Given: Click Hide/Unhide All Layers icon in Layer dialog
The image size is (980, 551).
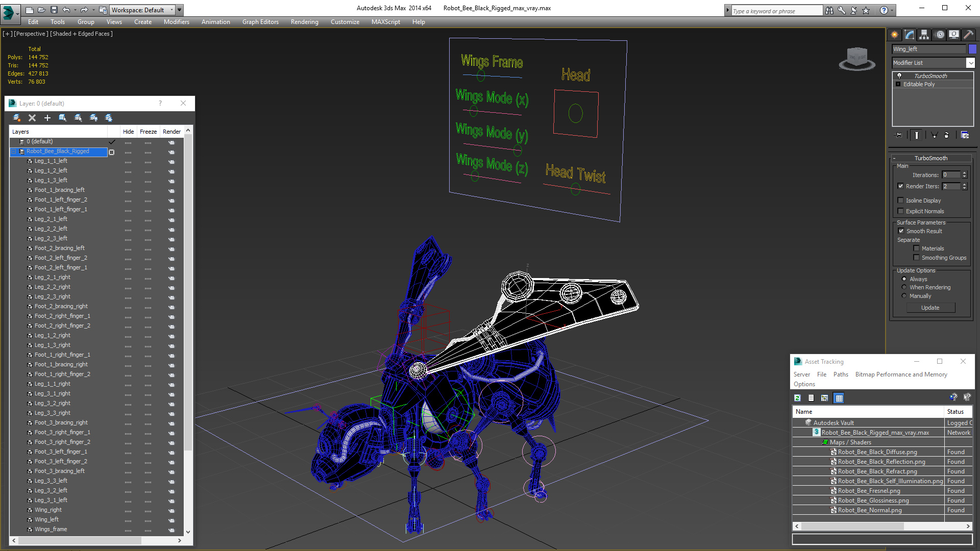Looking at the screenshot, I should [93, 118].
